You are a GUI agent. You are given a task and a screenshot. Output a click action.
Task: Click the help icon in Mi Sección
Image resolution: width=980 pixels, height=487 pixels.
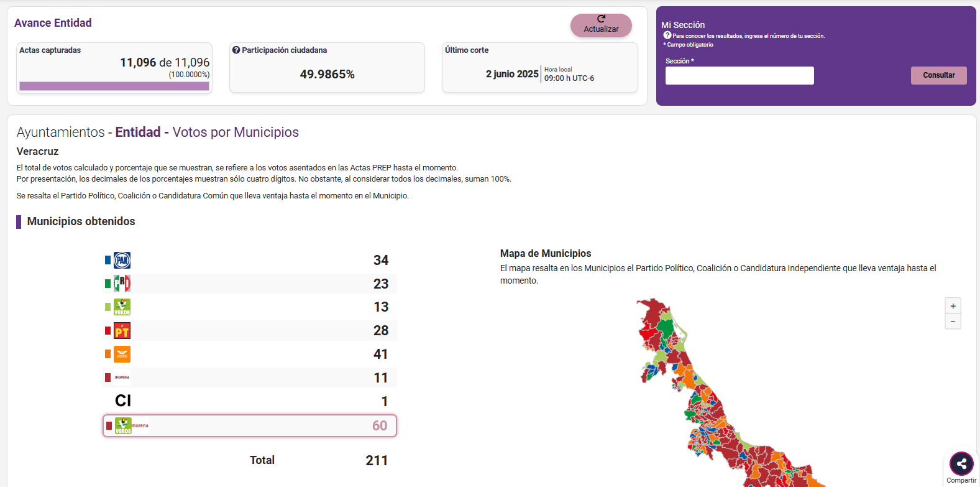click(667, 35)
